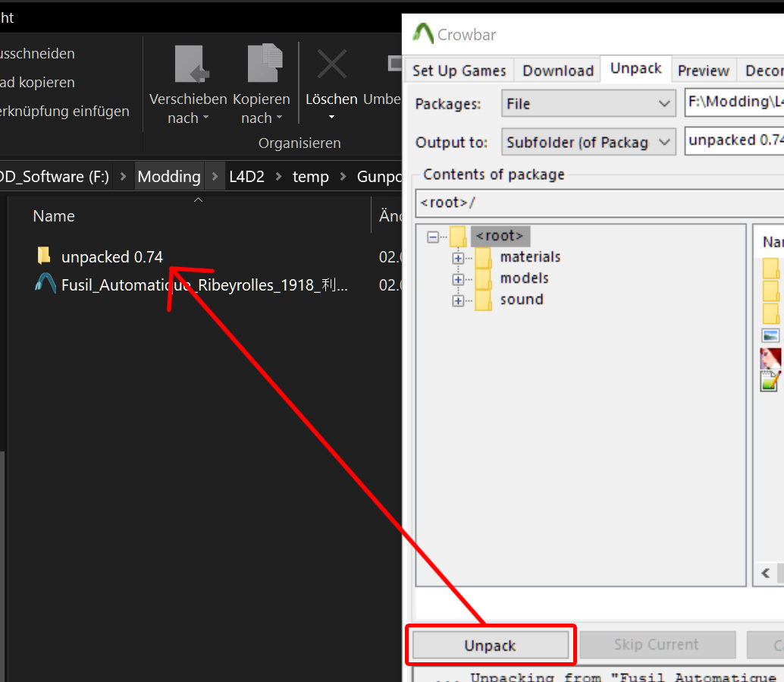The width and height of the screenshot is (784, 682).
Task: Switch to the Download tab
Action: click(x=558, y=71)
